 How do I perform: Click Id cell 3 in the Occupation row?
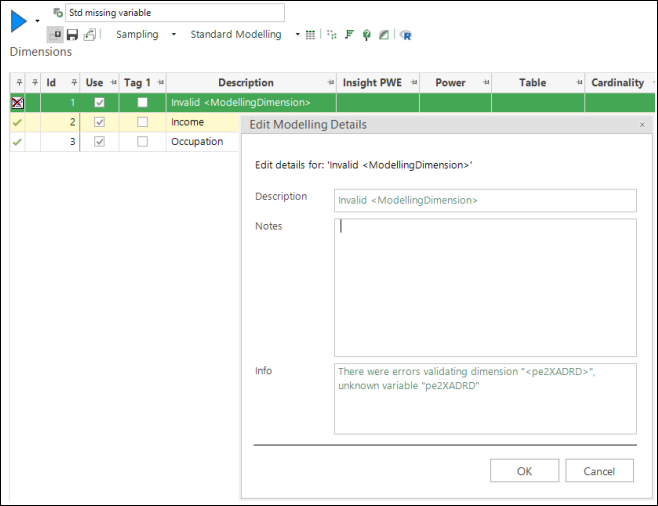tap(60, 142)
